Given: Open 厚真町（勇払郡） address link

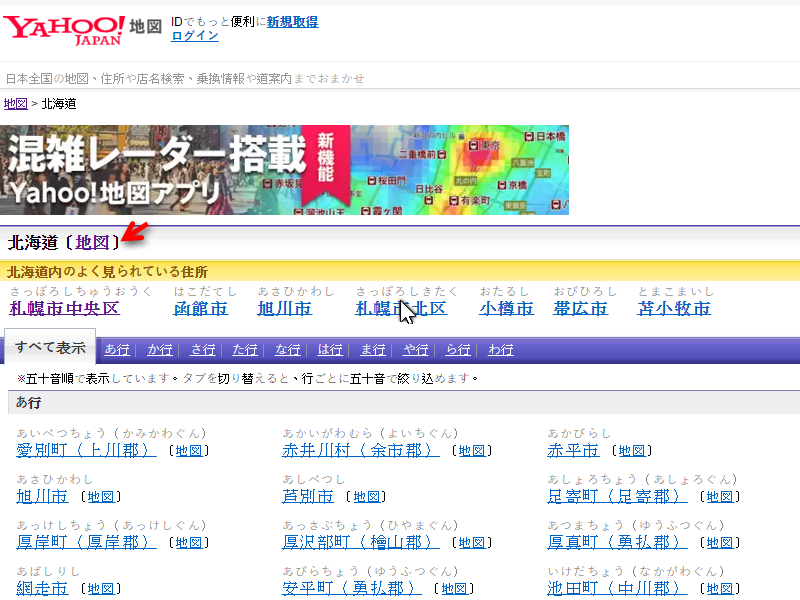Looking at the screenshot, I should pyautogui.click(x=617, y=542).
